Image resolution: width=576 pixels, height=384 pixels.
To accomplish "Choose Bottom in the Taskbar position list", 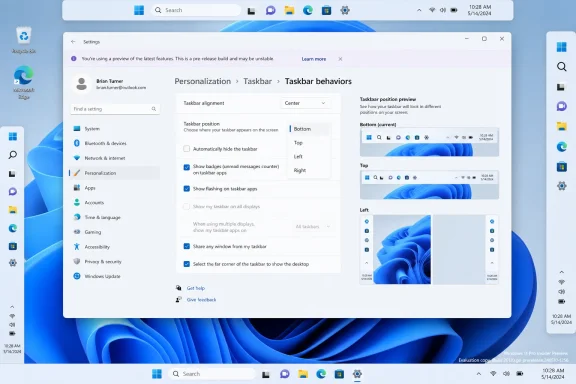I will [309, 129].
